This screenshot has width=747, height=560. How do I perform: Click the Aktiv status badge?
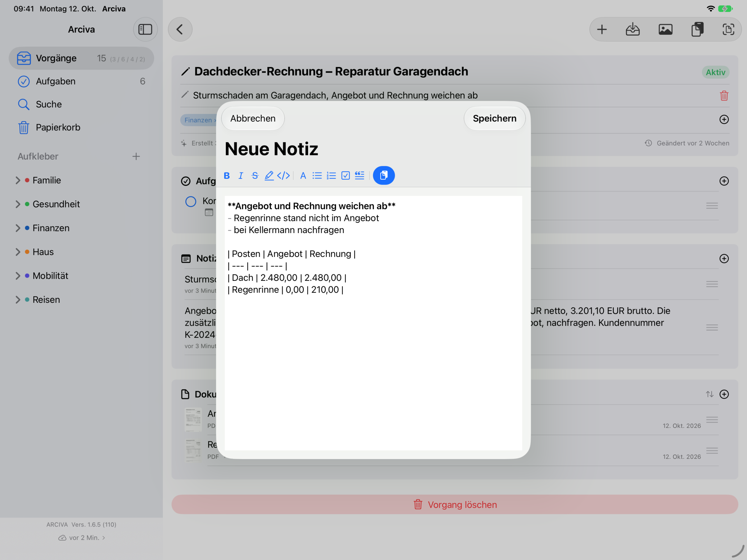[x=715, y=72]
